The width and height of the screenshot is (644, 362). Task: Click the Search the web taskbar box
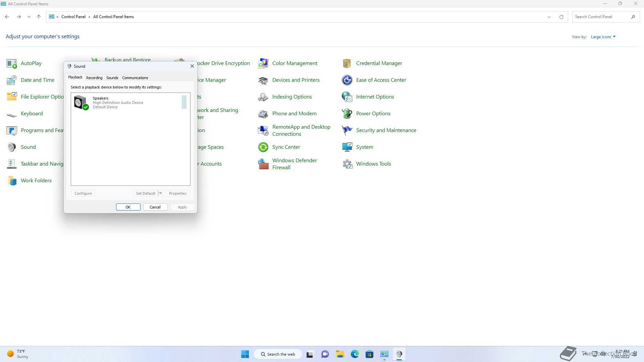coord(278,354)
